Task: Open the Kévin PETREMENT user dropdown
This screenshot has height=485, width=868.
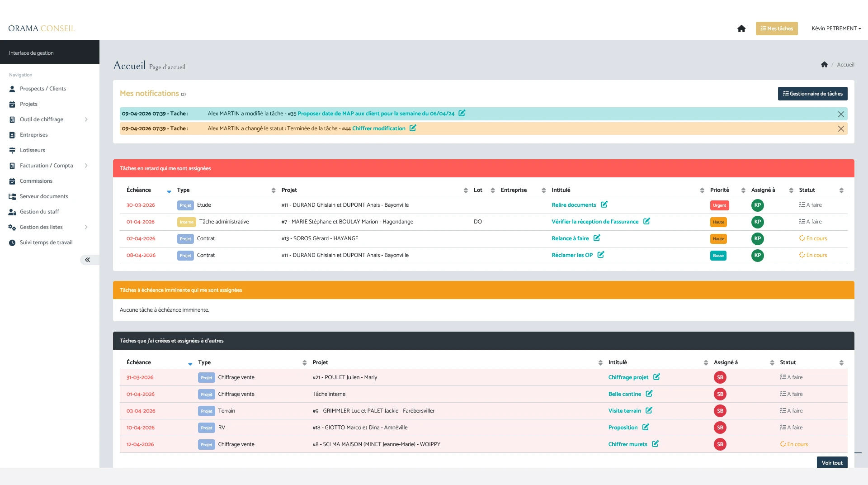Action: pyautogui.click(x=836, y=29)
